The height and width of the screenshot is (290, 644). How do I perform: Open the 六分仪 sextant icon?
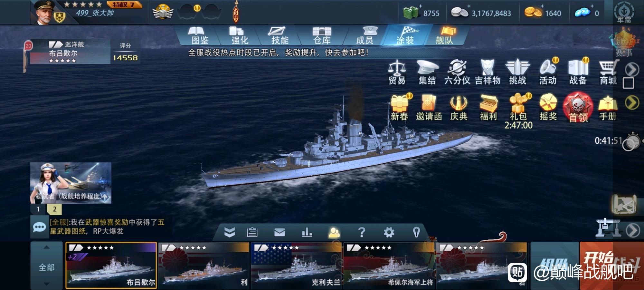(x=457, y=72)
